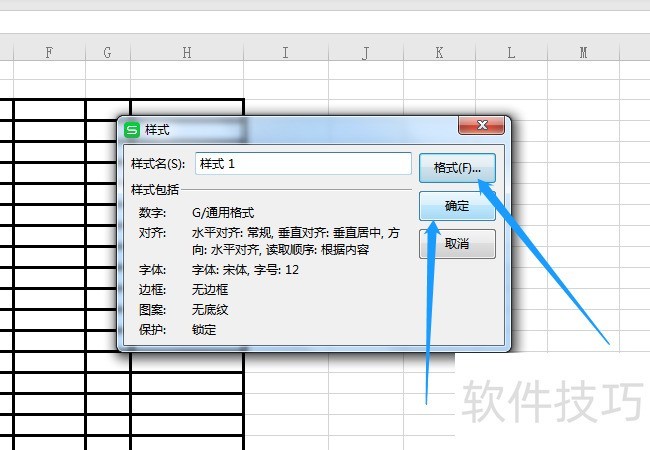Select column G header
The image size is (650, 450).
pos(108,52)
